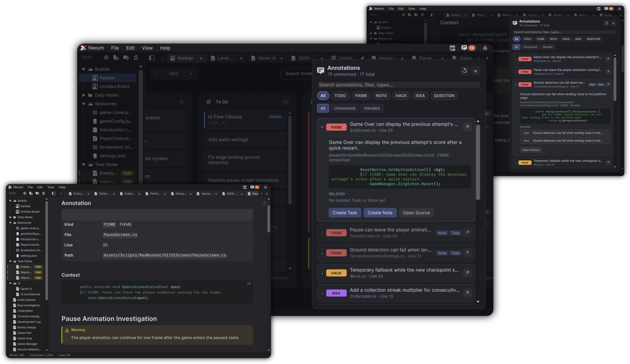Image resolution: width=630 pixels, height=364 pixels.
Task: Open File menu in middle window
Action: tap(115, 48)
